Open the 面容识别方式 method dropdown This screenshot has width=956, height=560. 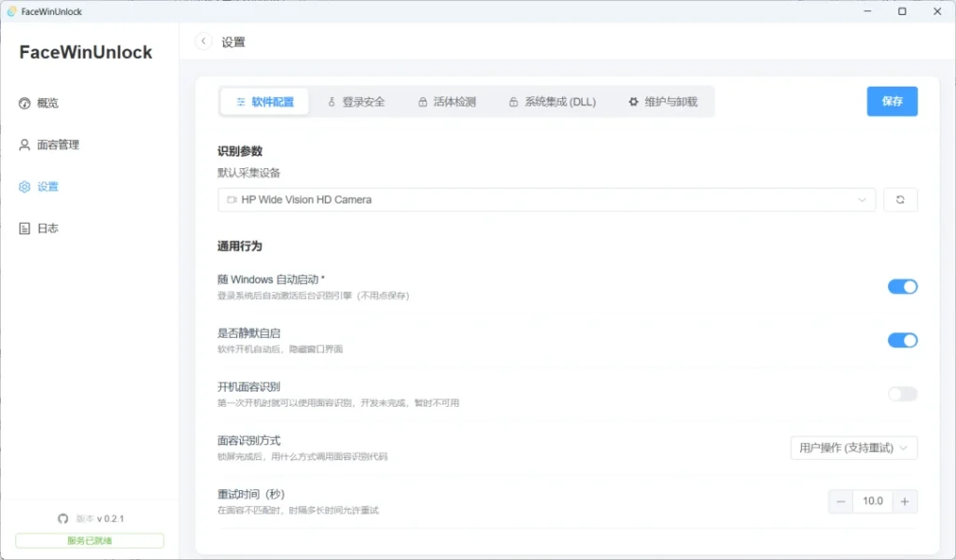coord(852,448)
